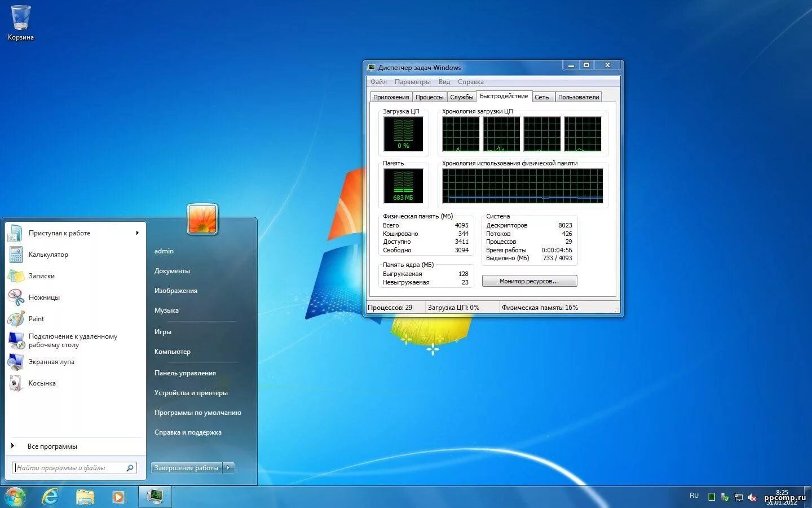This screenshot has height=508, width=812.
Task: Launch Windows Media Player from the taskbar
Action: (x=118, y=497)
